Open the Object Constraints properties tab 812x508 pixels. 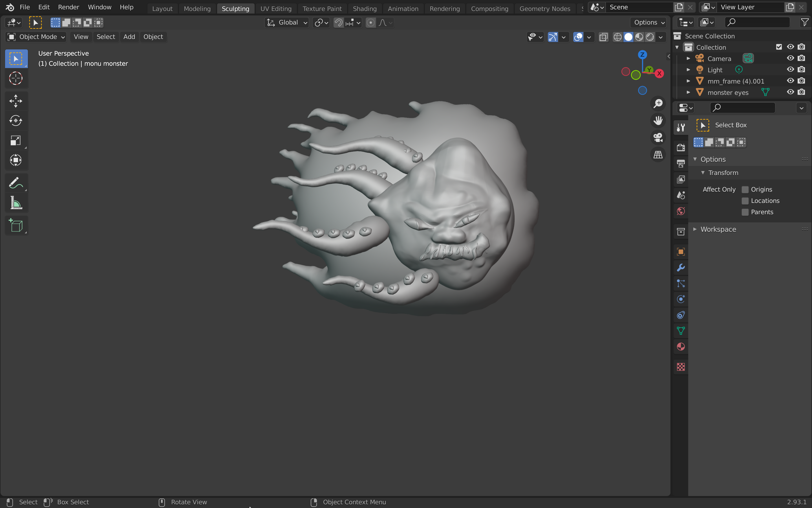[x=681, y=315]
